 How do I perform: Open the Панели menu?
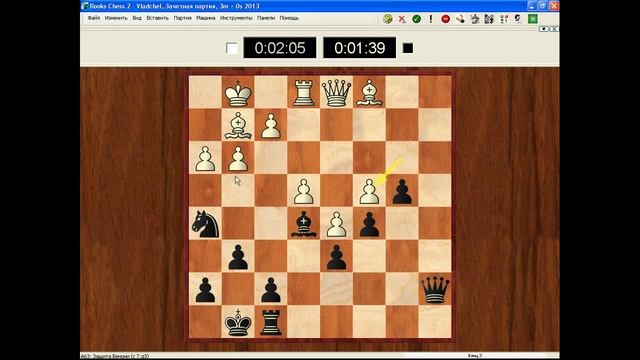(266, 18)
